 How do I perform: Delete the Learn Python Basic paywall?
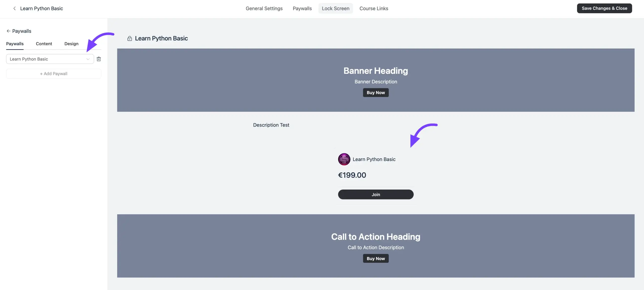[x=99, y=59]
